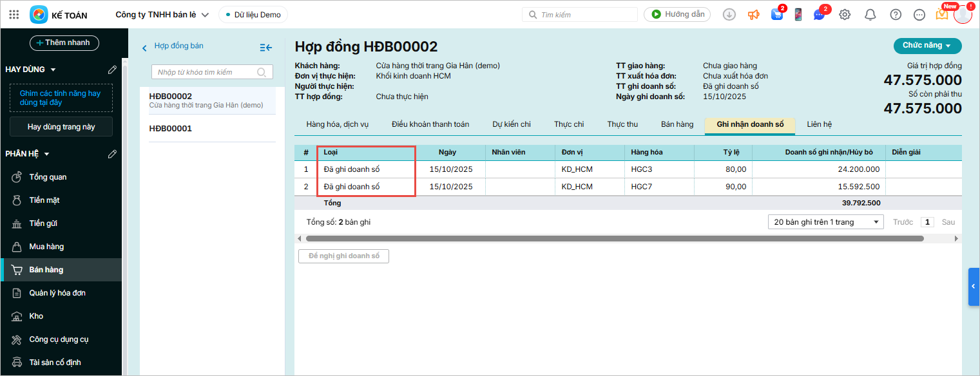Viewport: 980px width, 376px height.
Task: Switch to the Điều khoản thanh toán tab
Action: tap(430, 124)
